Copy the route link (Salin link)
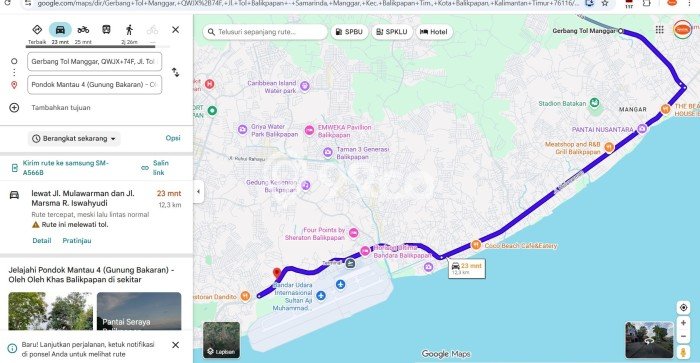This screenshot has width=700, height=363. (156, 167)
